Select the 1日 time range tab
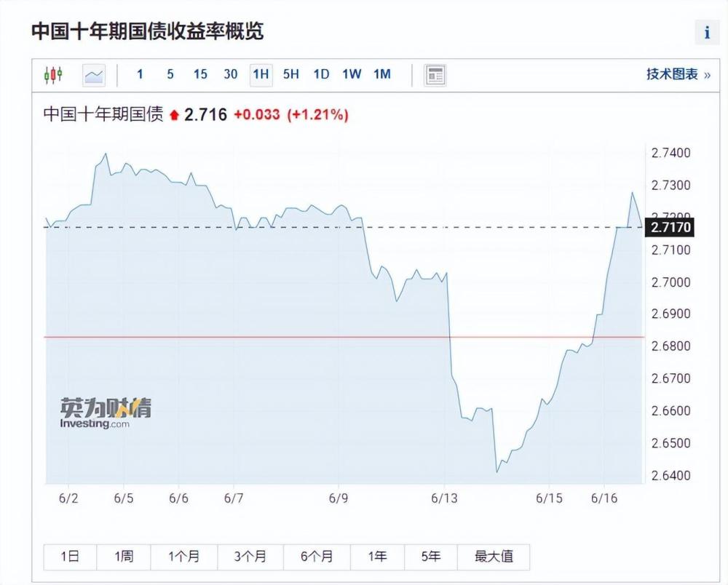728x585 pixels. pos(70,557)
